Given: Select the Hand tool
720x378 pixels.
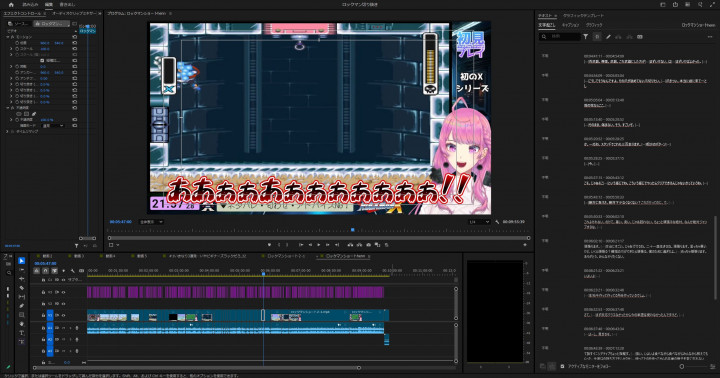Looking at the screenshot, I should point(22,324).
